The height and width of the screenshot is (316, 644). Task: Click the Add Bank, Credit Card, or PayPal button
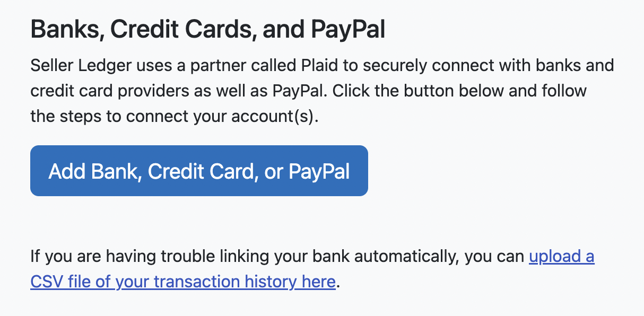click(199, 170)
